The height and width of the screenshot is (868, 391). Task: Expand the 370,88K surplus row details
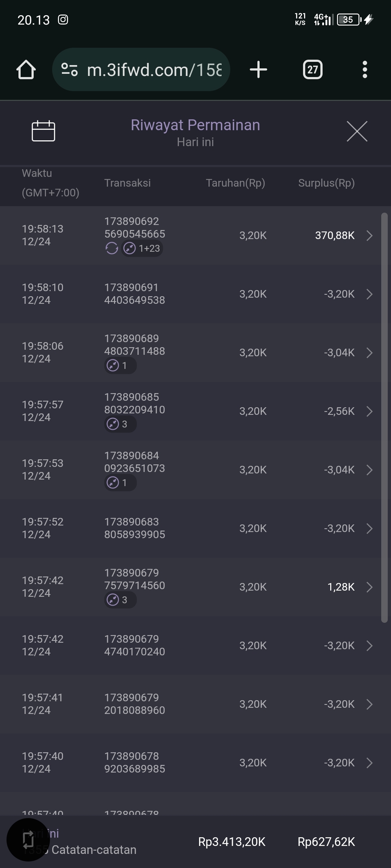pos(369,235)
